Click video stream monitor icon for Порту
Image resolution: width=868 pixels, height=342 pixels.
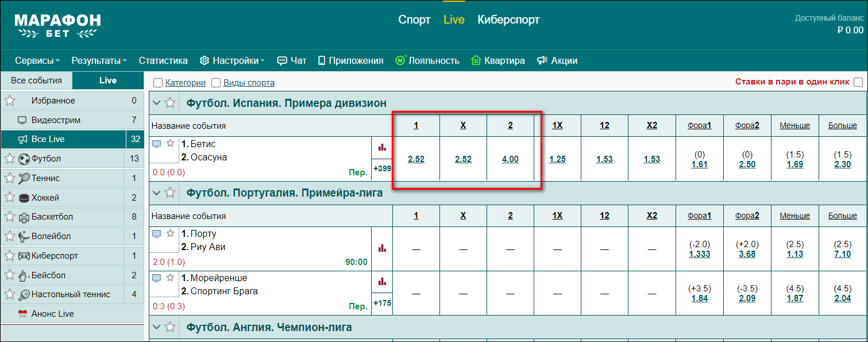pyautogui.click(x=156, y=234)
